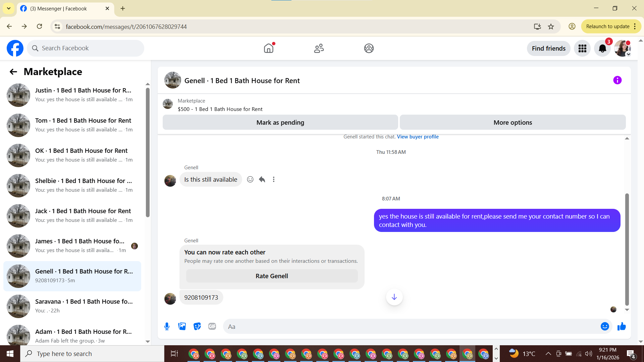Click the voice clip microphone icon

point(167,326)
